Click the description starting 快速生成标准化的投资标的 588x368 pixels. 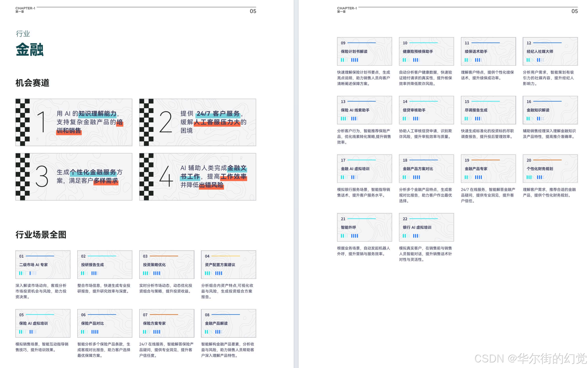coord(488,134)
